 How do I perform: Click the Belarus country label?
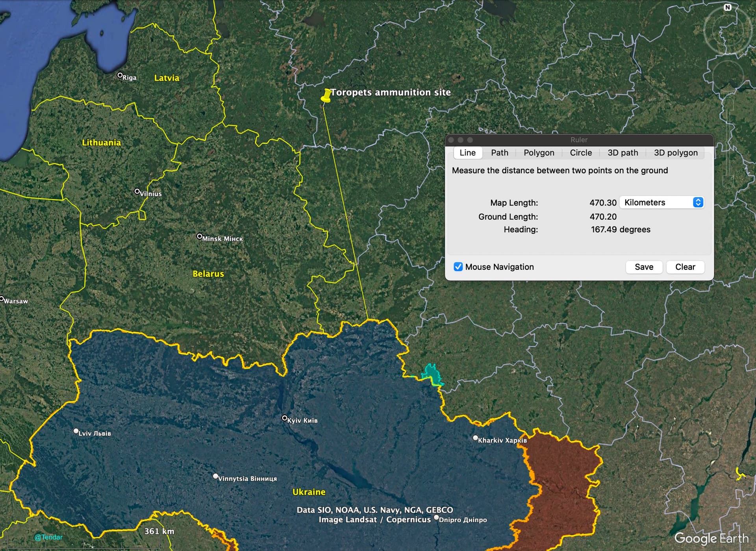click(x=208, y=274)
